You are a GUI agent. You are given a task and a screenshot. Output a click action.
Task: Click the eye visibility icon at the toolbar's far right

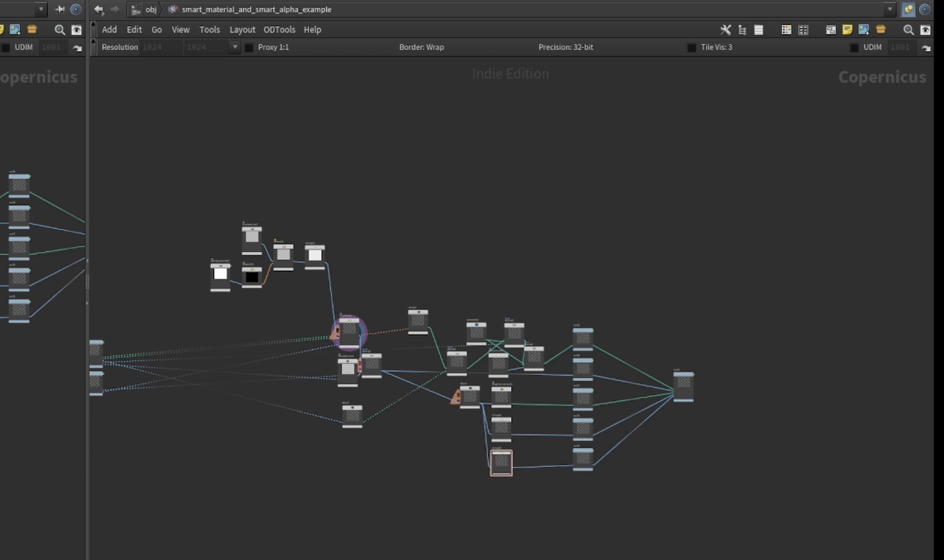pos(926,30)
